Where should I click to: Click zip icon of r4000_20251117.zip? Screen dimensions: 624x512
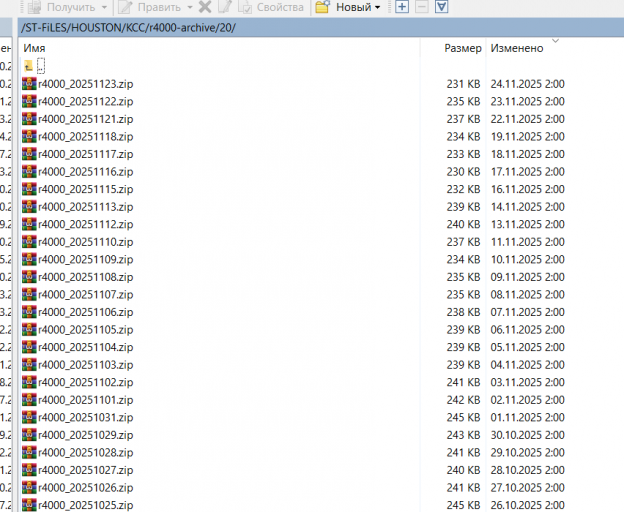point(29,154)
